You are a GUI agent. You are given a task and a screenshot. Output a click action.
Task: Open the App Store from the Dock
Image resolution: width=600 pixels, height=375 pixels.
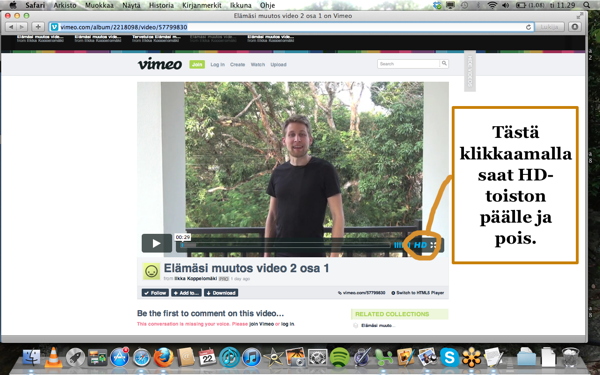(120, 357)
